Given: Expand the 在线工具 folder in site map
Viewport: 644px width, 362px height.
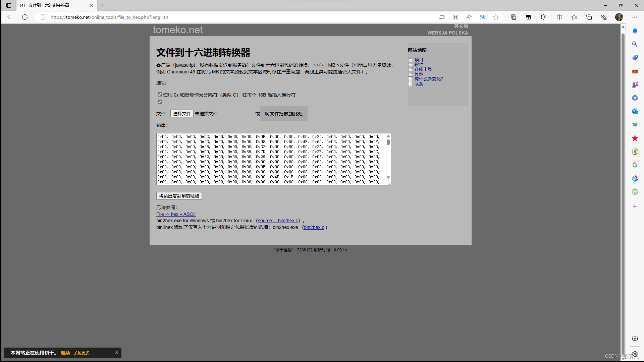Looking at the screenshot, I should pyautogui.click(x=423, y=69).
